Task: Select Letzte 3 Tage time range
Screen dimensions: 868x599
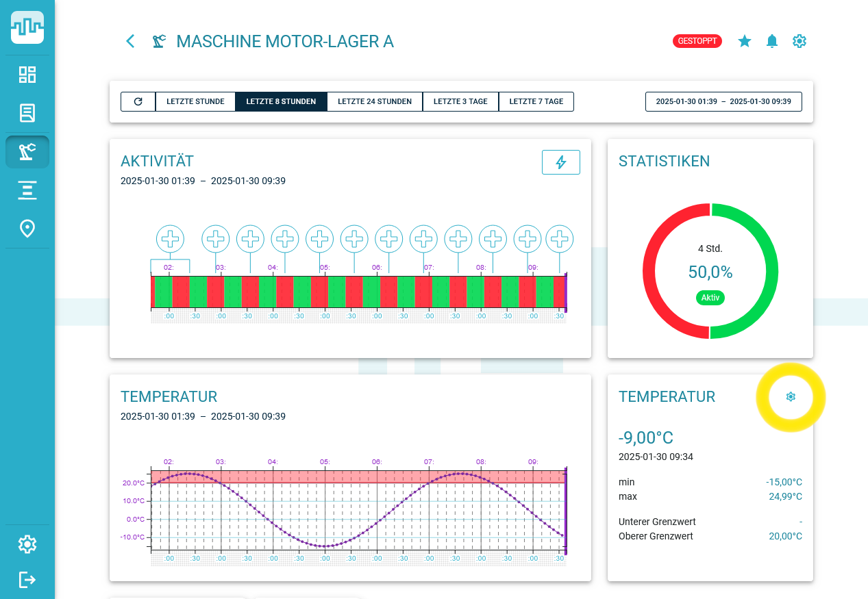Action: pyautogui.click(x=460, y=101)
